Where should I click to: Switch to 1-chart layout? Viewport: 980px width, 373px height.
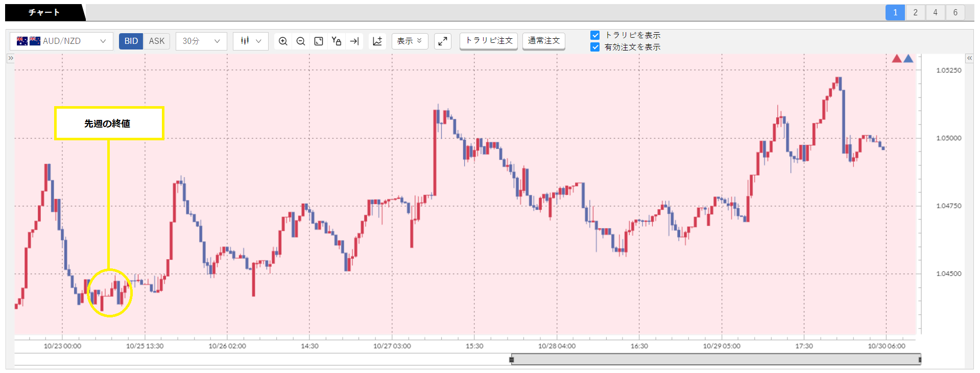[x=895, y=13]
